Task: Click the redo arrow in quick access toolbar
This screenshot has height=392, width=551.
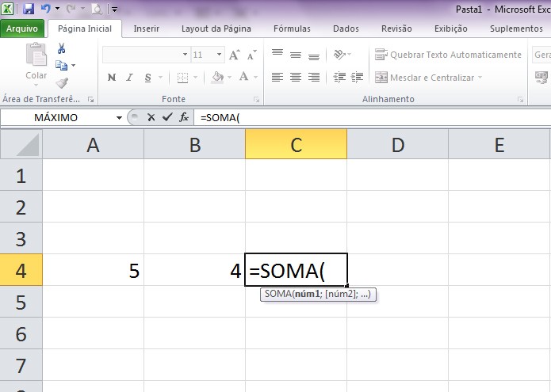Action: (71, 9)
